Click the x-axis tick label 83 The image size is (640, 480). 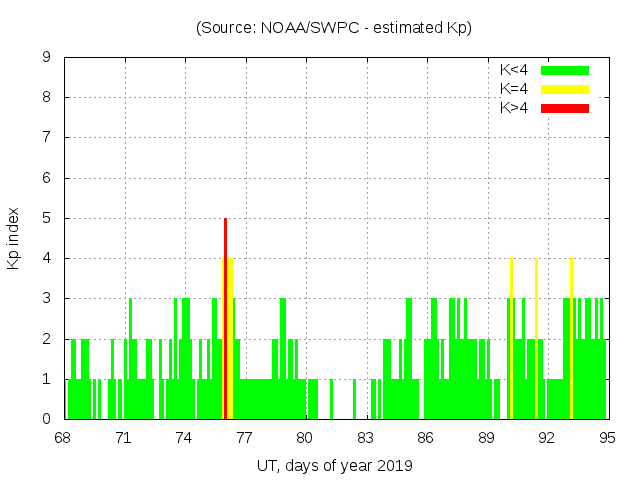[365, 438]
